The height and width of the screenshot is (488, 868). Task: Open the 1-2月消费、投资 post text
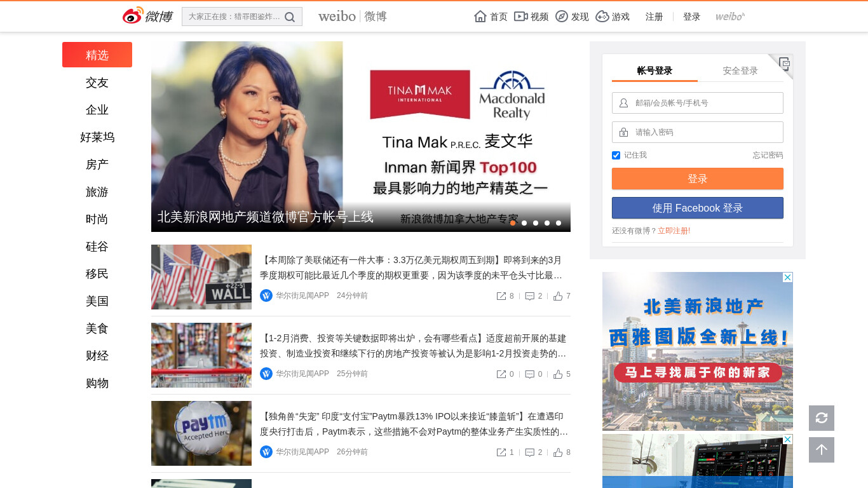click(x=414, y=346)
